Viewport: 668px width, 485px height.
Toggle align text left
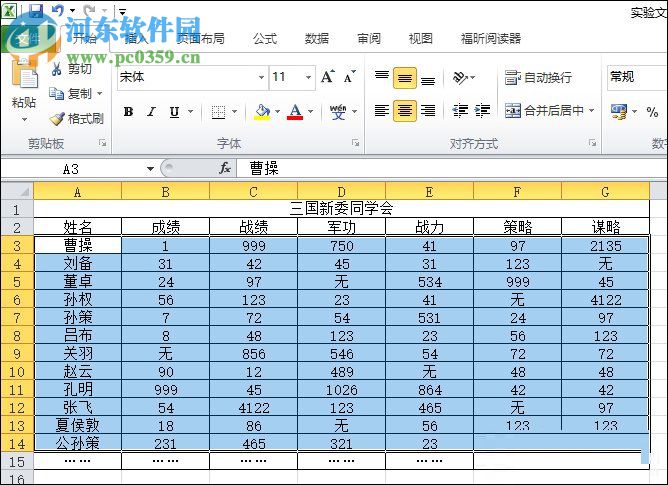click(382, 111)
